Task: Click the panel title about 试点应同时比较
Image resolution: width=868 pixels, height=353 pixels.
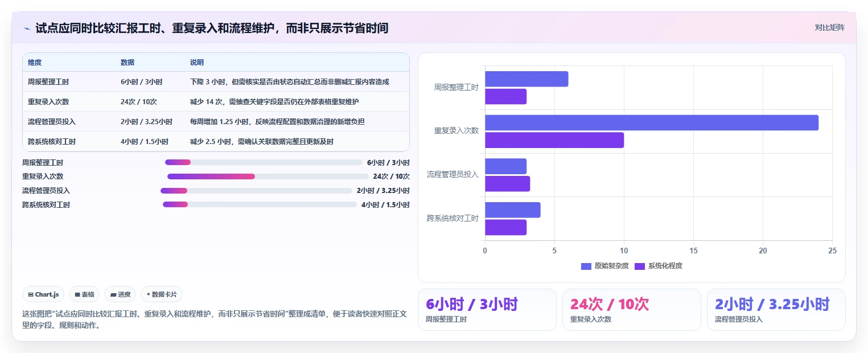Action: (212, 28)
